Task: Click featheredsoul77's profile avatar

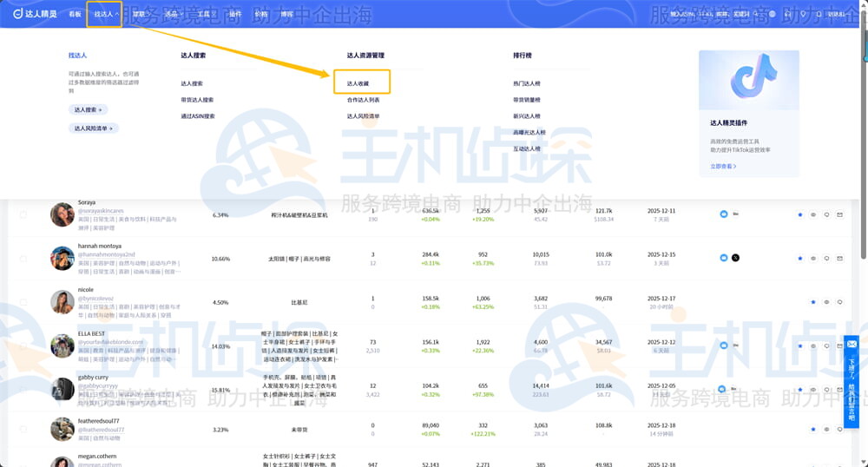Action: 62,429
